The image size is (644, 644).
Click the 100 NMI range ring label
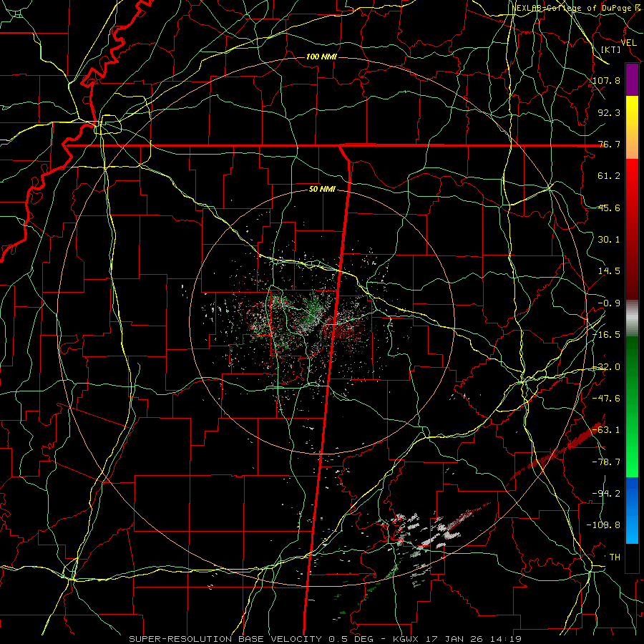point(321,57)
